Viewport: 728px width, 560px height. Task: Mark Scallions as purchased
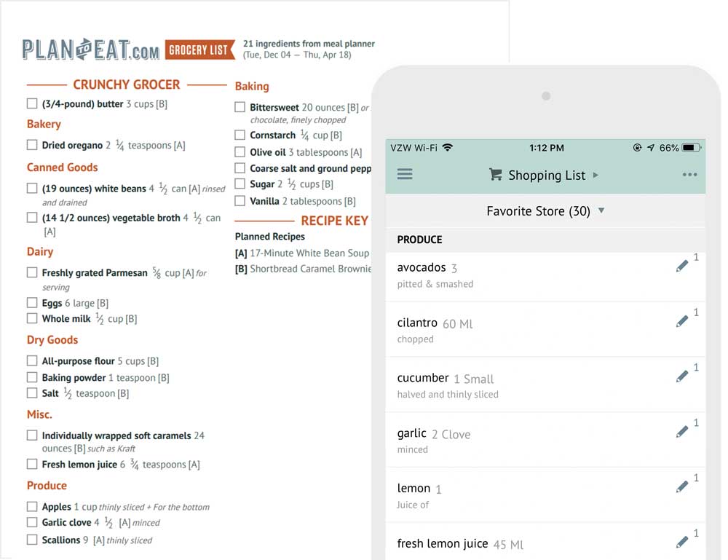[32, 540]
